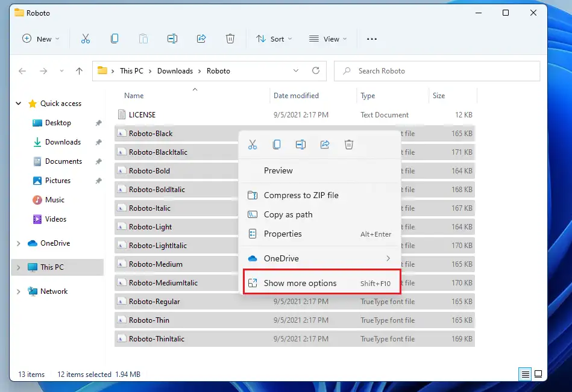Unpin Desktop from Quick access
Viewport: 572px width, 392px height.
tap(98, 123)
